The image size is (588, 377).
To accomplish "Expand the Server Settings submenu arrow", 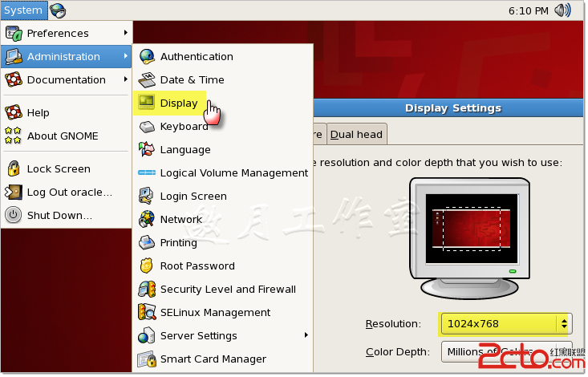I will click(x=306, y=335).
